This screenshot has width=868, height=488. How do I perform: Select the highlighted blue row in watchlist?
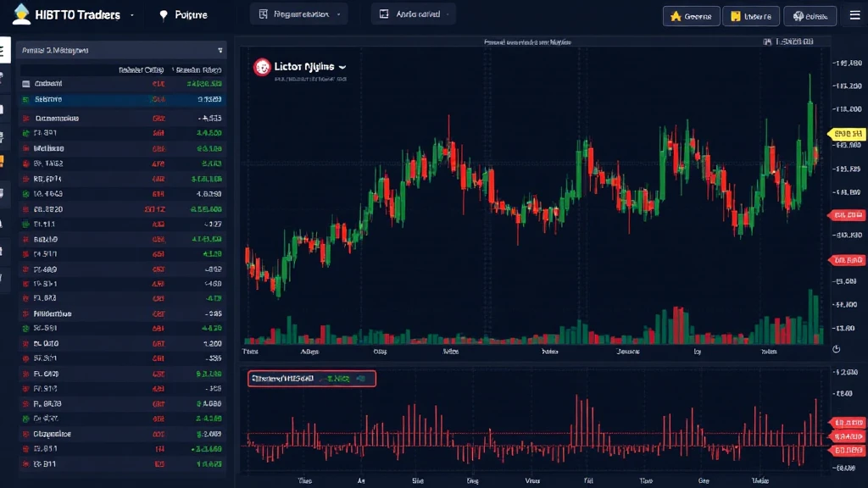pyautogui.click(x=123, y=99)
